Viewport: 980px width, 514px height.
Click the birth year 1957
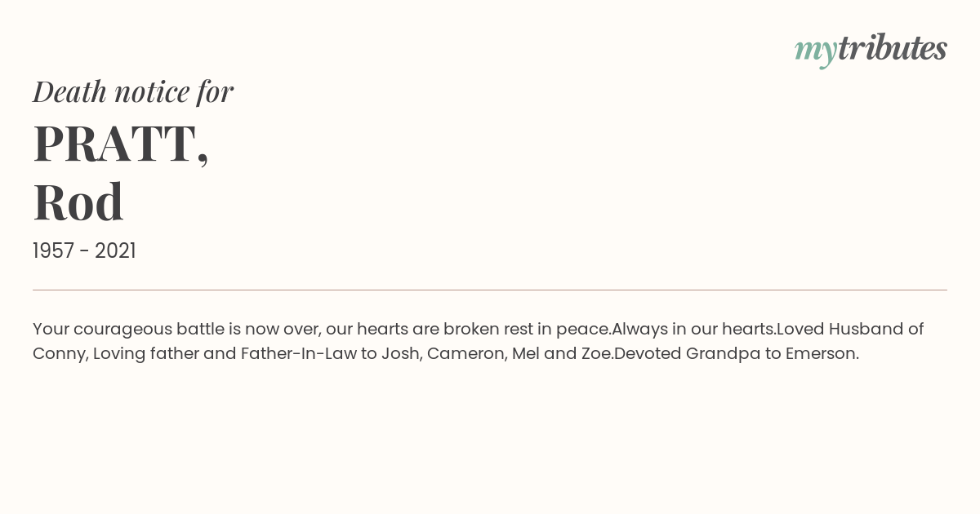(x=54, y=251)
